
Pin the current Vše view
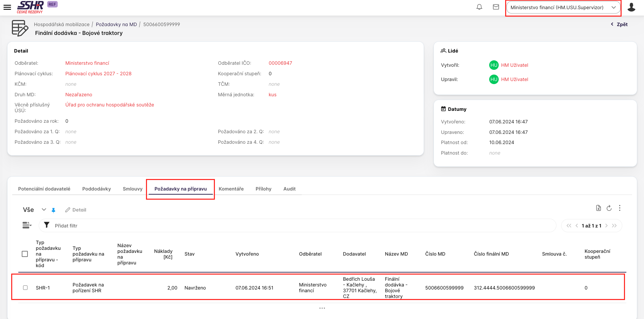pyautogui.click(x=53, y=210)
